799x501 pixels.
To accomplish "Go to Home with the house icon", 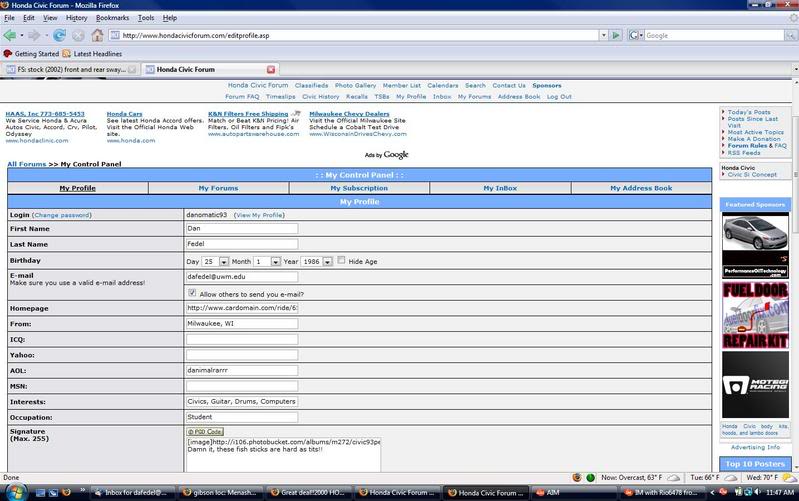I will [x=97, y=35].
